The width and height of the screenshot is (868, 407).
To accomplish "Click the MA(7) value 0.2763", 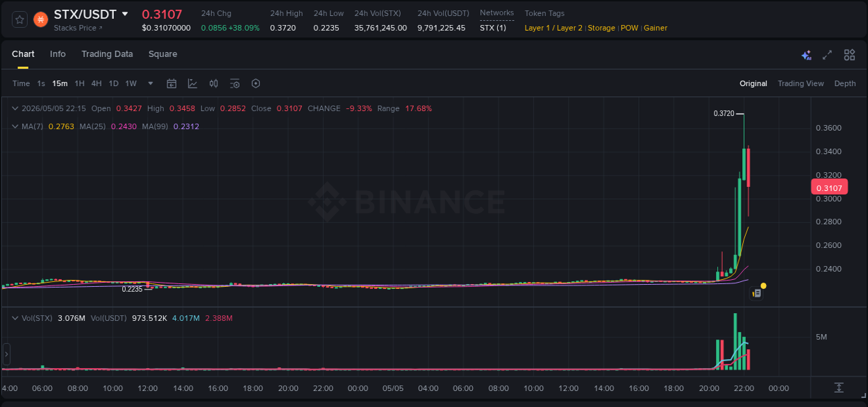I will (60, 126).
